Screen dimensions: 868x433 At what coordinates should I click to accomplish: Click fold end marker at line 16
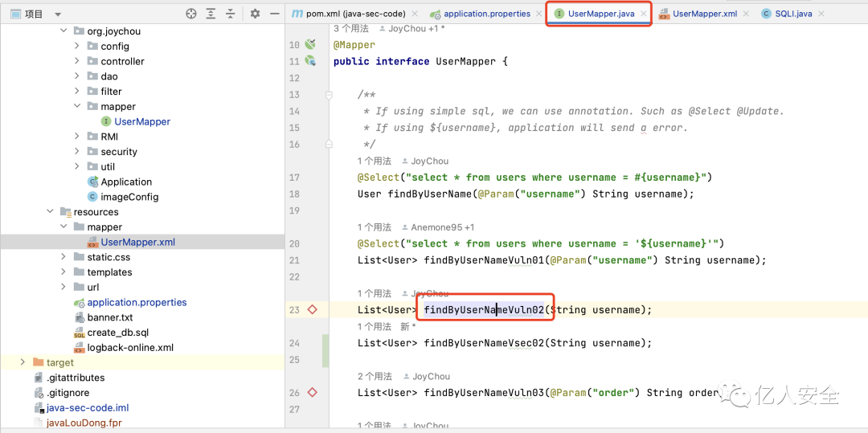(329, 144)
